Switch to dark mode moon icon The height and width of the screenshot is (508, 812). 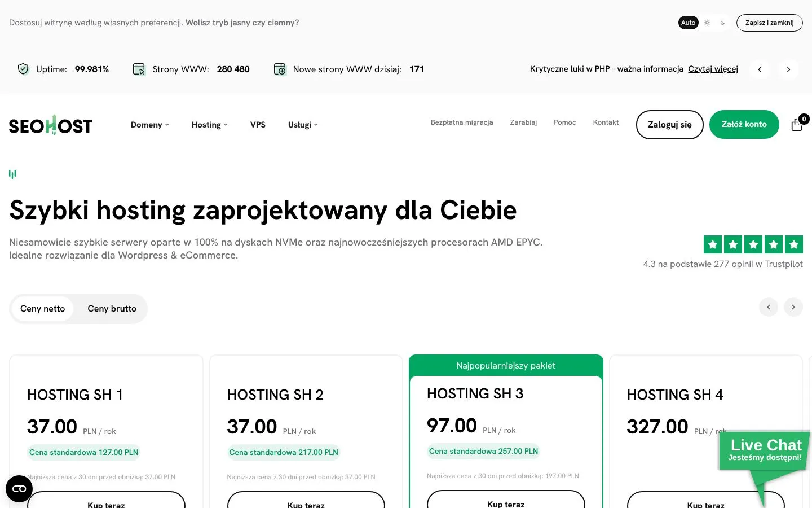point(722,23)
